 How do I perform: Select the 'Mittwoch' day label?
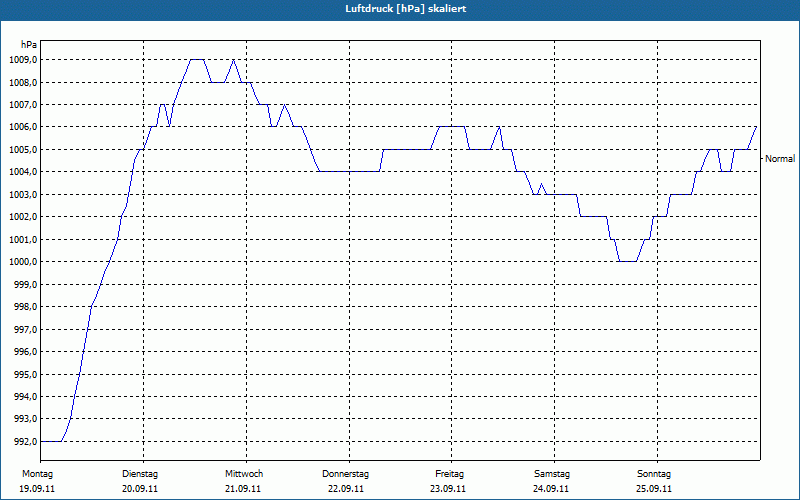pos(244,474)
